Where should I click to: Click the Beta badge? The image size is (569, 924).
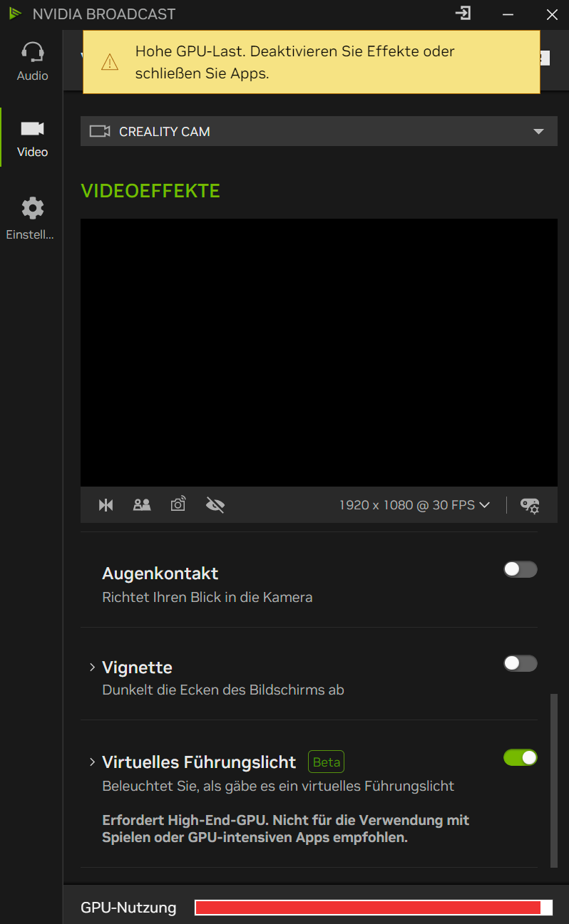pyautogui.click(x=327, y=762)
